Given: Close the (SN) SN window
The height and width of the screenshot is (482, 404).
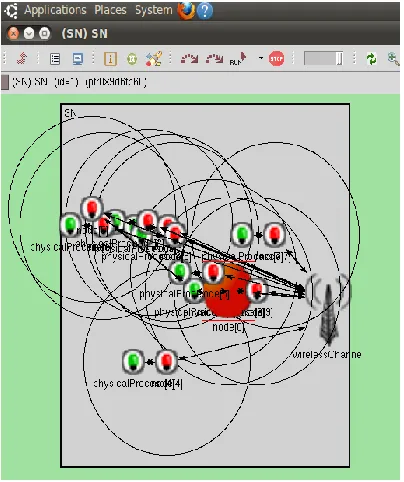Looking at the screenshot, I should click(13, 34).
